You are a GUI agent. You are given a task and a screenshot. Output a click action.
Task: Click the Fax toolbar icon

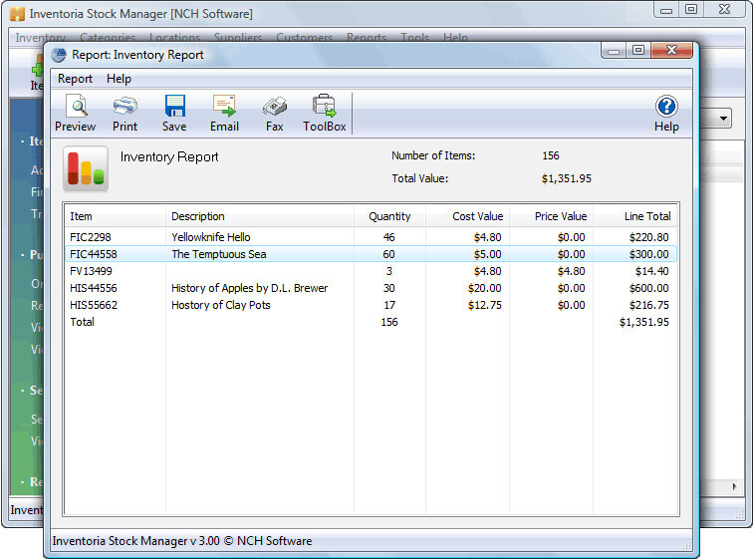[274, 113]
